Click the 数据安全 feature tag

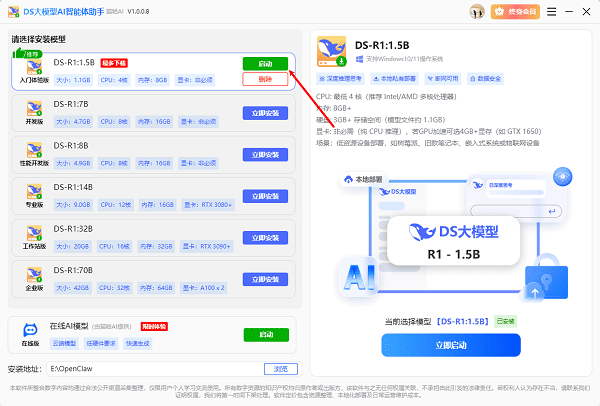point(485,79)
